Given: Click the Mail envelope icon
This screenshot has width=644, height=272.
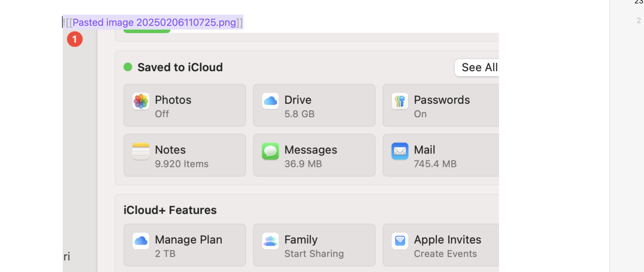Looking at the screenshot, I should (x=400, y=151).
